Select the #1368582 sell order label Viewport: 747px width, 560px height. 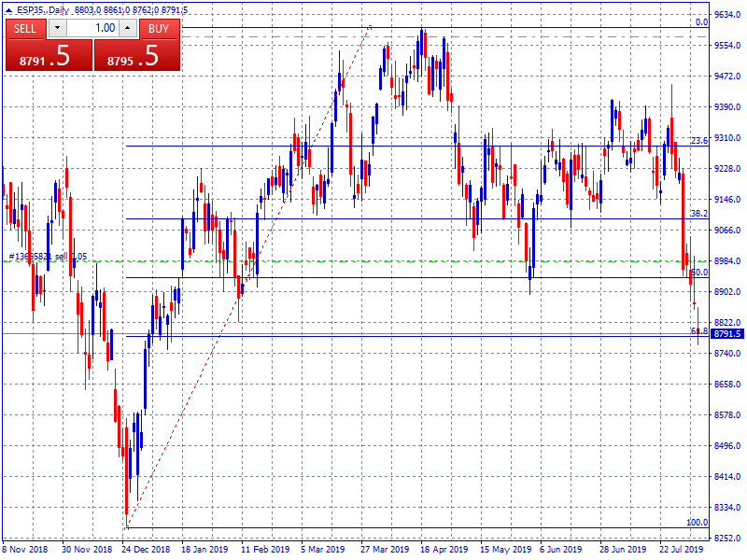tap(45, 256)
